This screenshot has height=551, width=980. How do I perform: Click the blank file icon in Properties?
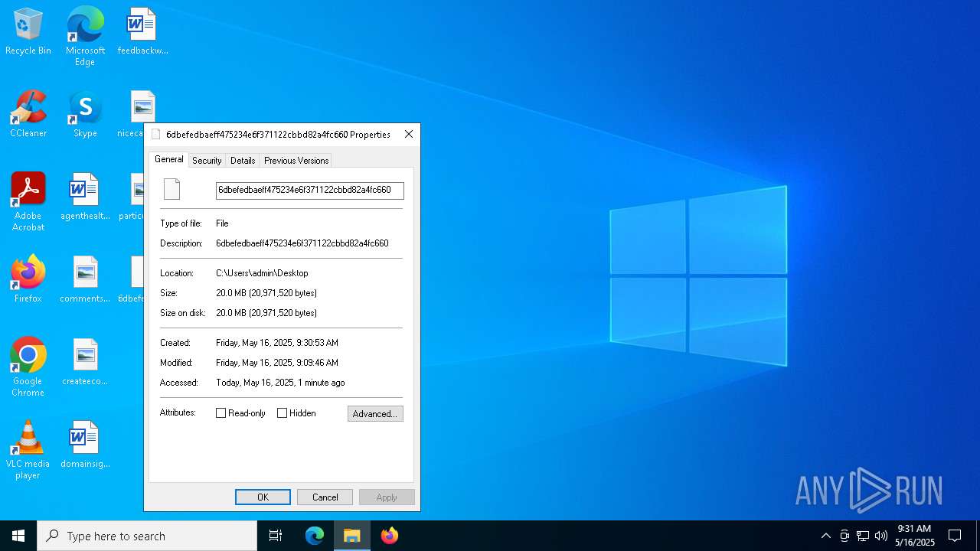tap(171, 189)
